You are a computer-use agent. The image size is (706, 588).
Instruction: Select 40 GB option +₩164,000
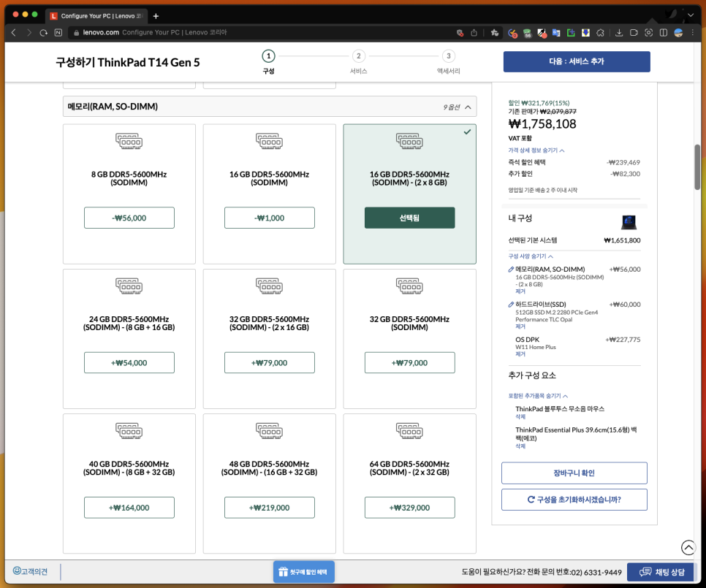point(129,508)
